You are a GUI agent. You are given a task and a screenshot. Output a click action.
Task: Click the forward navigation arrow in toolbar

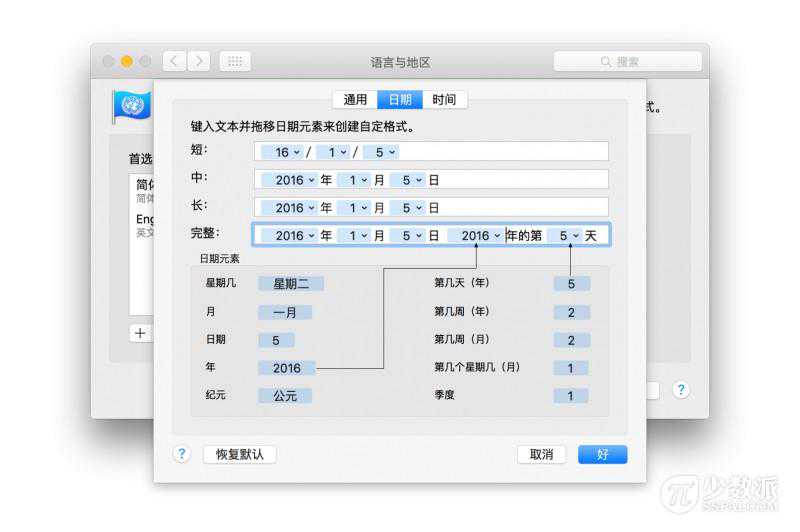coord(198,62)
